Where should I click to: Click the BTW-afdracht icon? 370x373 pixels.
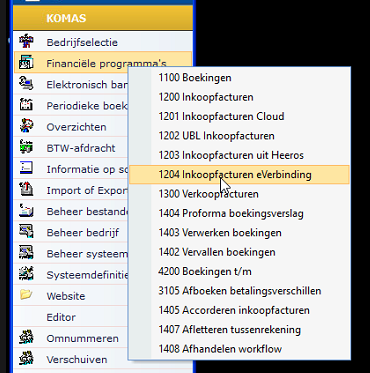coord(26,148)
